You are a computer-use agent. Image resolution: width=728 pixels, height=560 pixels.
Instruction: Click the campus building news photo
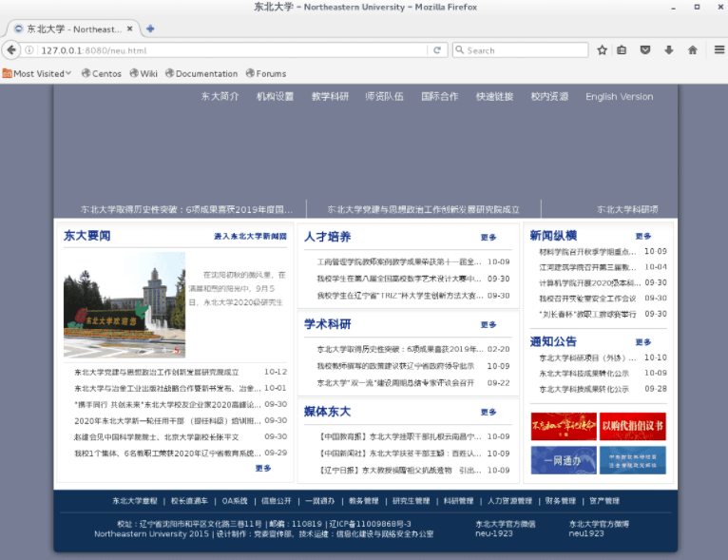coord(125,304)
